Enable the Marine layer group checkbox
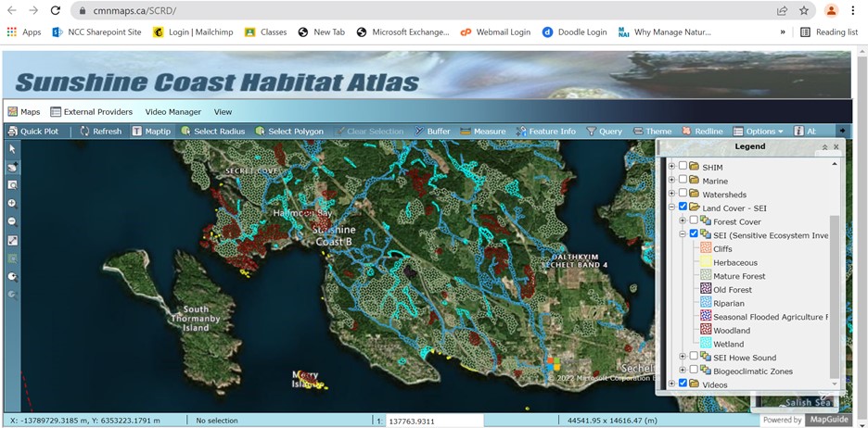Screen dimensions: 868x428 click(683, 179)
